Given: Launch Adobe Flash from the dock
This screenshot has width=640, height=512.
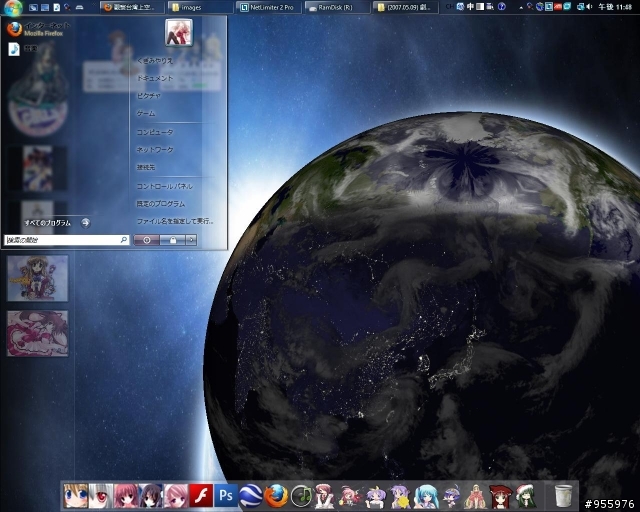Looking at the screenshot, I should click(x=202, y=495).
